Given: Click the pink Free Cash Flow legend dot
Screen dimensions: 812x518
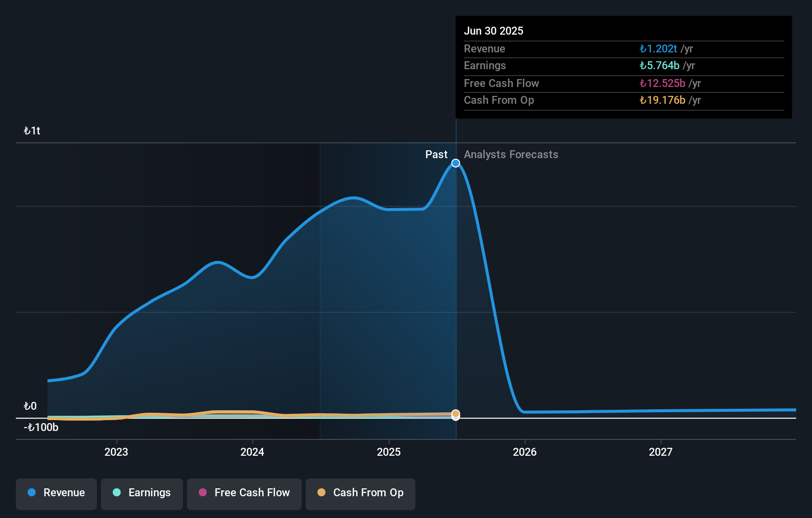Looking at the screenshot, I should coord(203,492).
